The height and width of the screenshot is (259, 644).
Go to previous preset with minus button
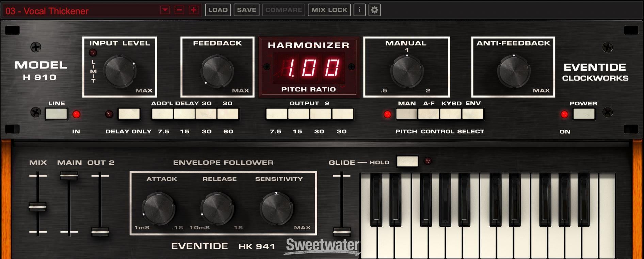[x=179, y=10]
